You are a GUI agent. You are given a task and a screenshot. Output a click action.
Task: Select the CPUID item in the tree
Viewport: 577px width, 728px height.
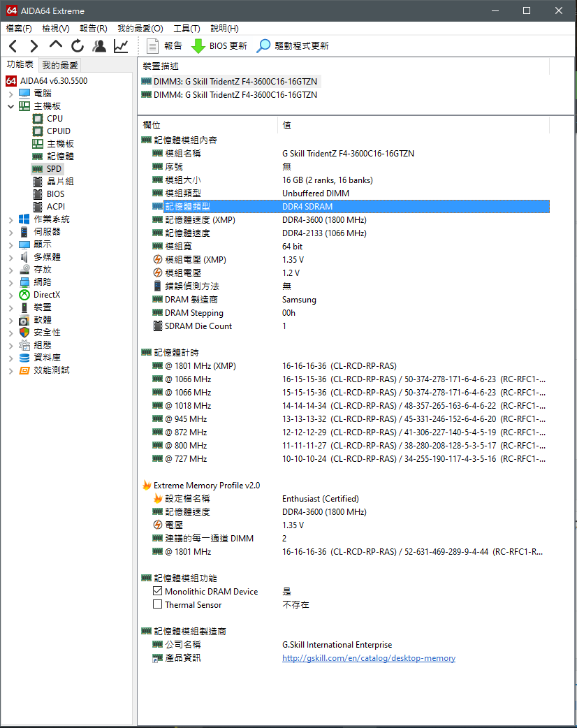click(x=59, y=131)
